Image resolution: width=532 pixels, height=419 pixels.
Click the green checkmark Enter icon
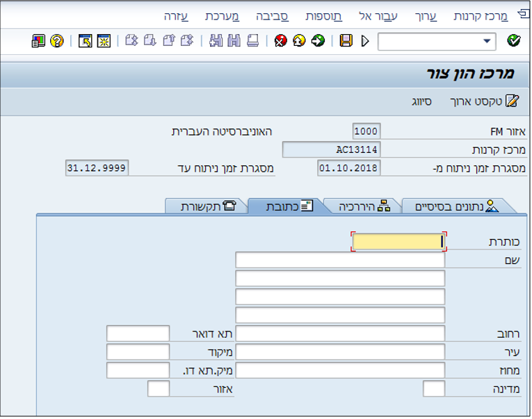(x=514, y=41)
